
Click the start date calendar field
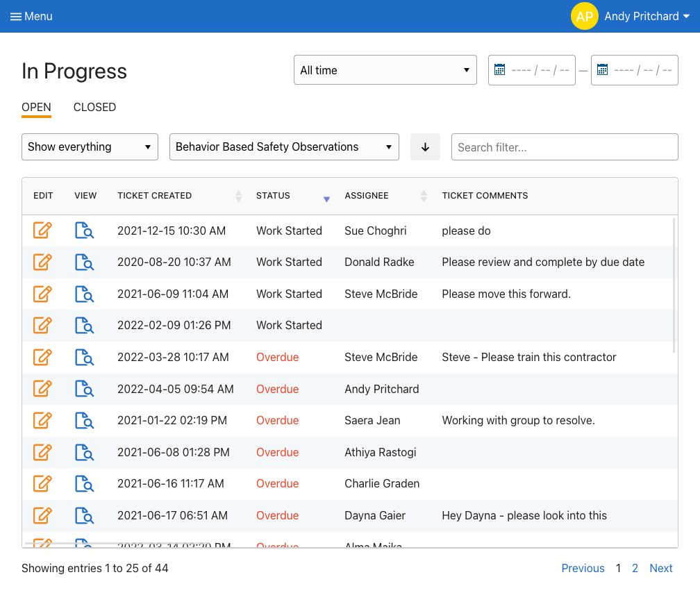532,70
